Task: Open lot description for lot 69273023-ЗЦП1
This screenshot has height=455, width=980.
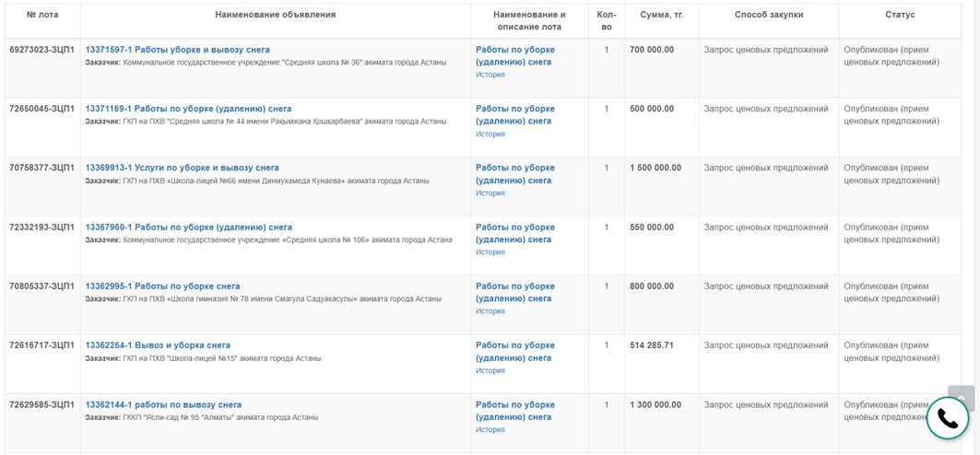Action: [515, 55]
